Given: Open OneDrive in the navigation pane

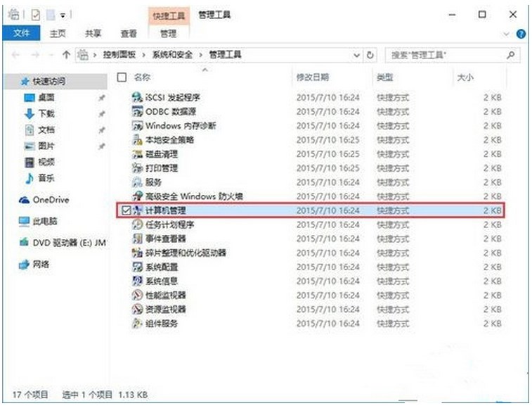Looking at the screenshot, I should (51, 200).
